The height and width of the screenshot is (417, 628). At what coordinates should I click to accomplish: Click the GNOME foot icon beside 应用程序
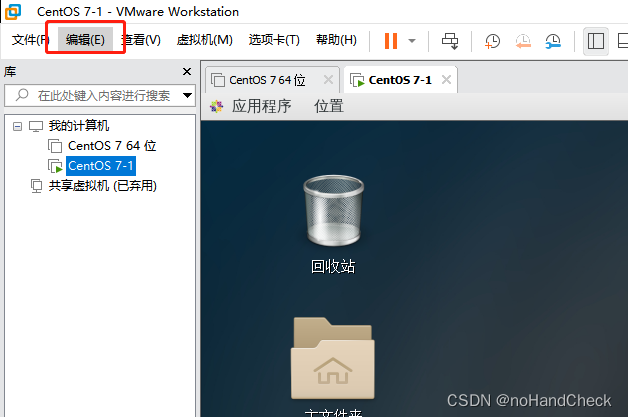coord(217,107)
